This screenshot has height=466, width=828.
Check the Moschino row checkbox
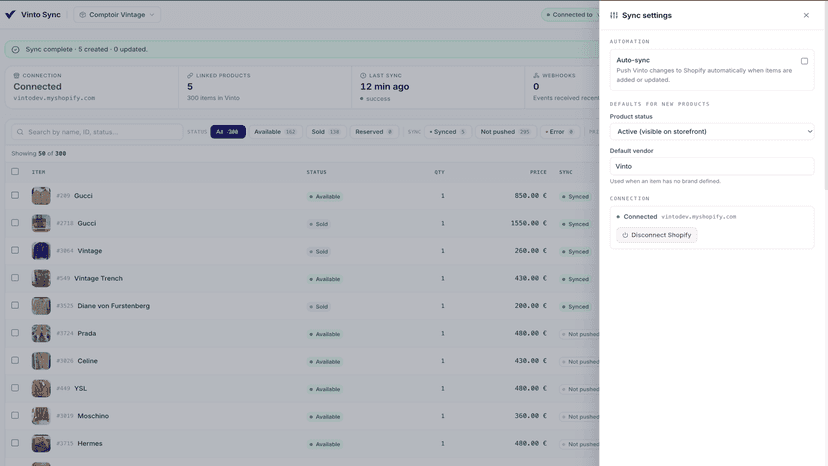click(x=15, y=415)
